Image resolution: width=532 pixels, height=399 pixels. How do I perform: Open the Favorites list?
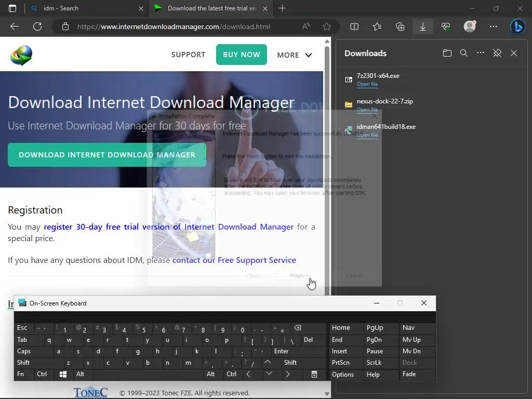click(x=377, y=26)
